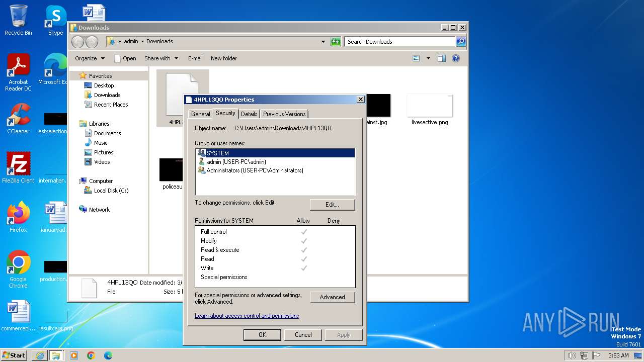Change view icon in Explorer toolbar
The image size is (644, 362).
coord(416,58)
